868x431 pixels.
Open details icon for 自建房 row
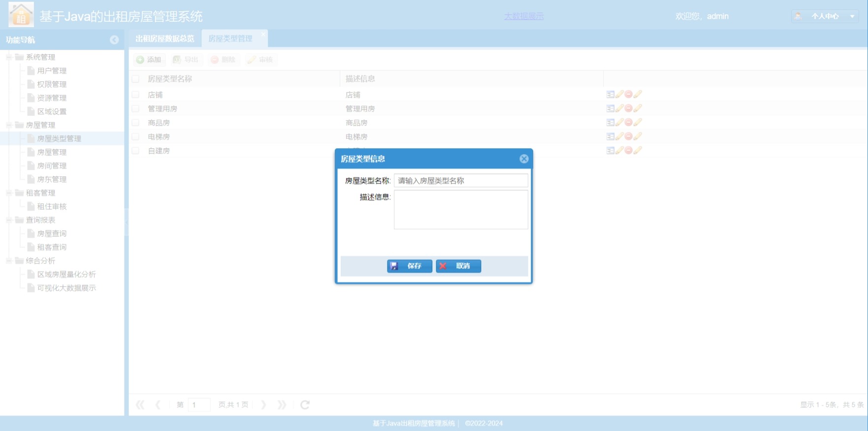(x=611, y=151)
